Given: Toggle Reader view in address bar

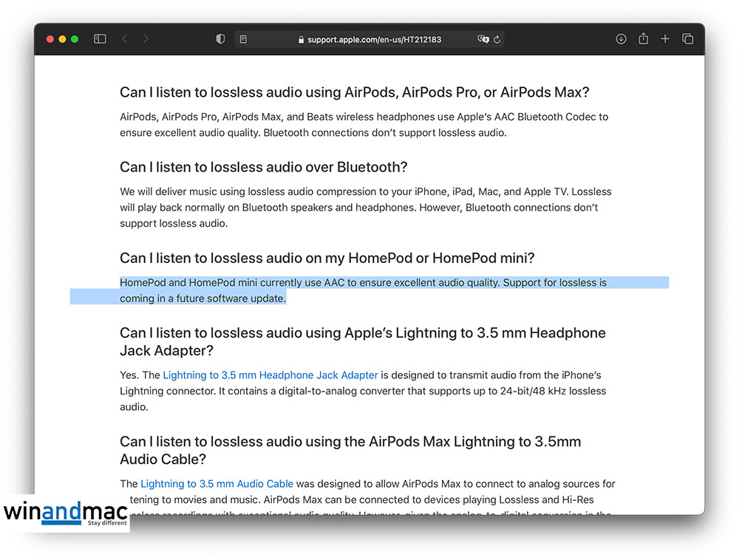Looking at the screenshot, I should tap(243, 39).
